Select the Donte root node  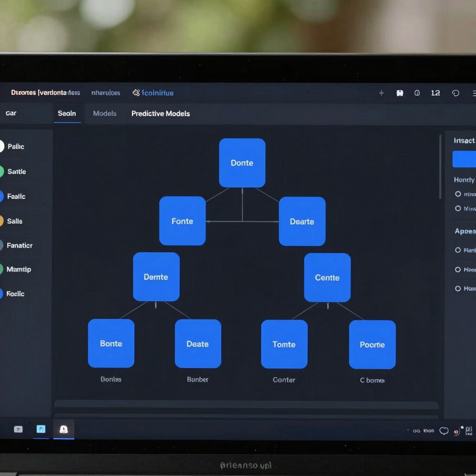pyautogui.click(x=242, y=163)
